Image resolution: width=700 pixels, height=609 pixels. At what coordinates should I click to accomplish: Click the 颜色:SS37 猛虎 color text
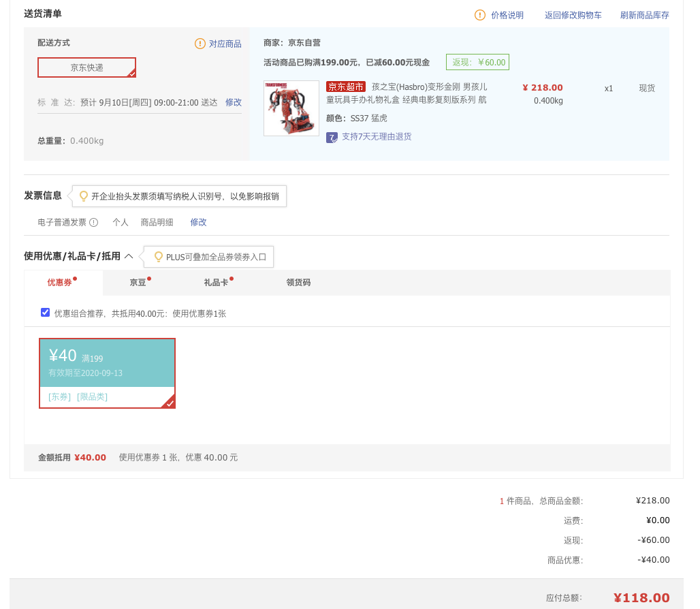click(x=357, y=119)
